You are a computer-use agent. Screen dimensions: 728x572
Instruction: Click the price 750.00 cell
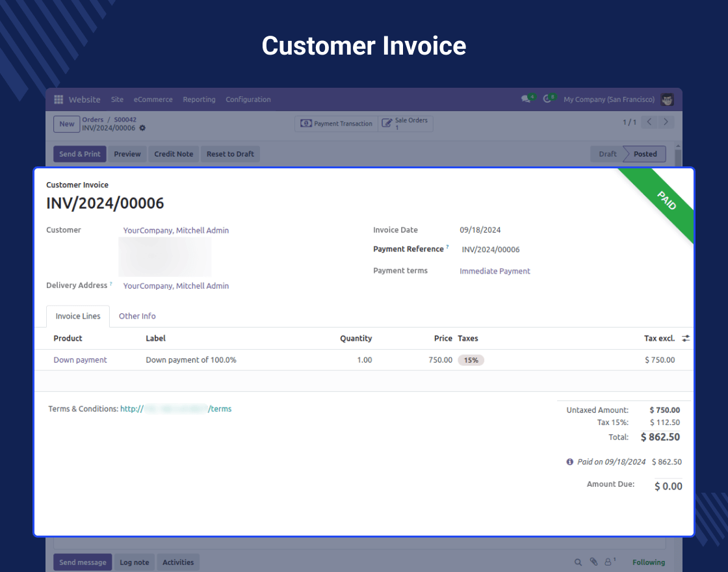[440, 360]
